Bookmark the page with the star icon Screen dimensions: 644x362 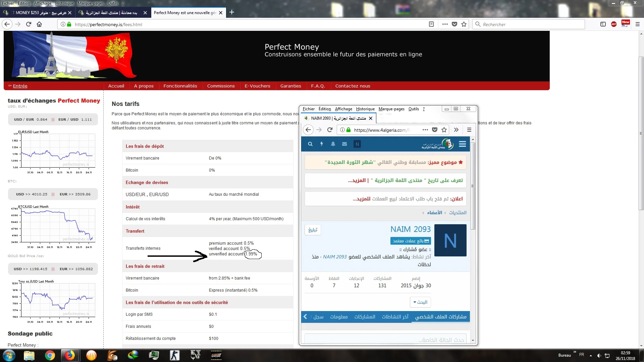point(464,24)
